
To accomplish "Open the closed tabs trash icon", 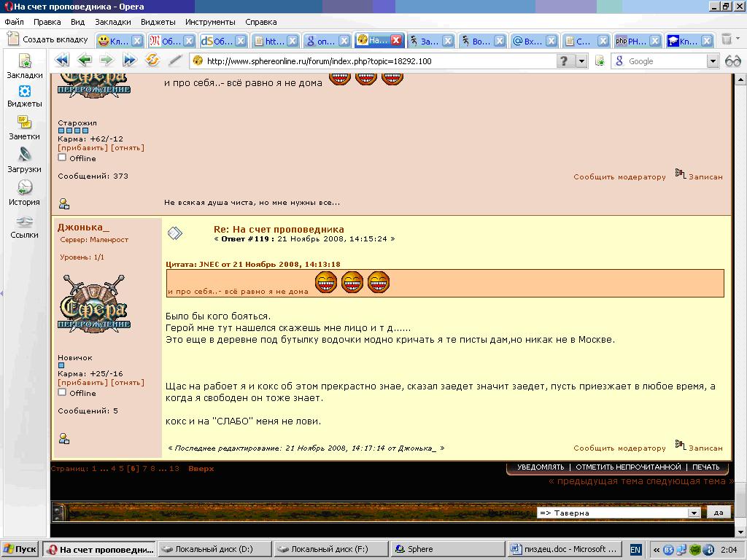I will tap(726, 39).
